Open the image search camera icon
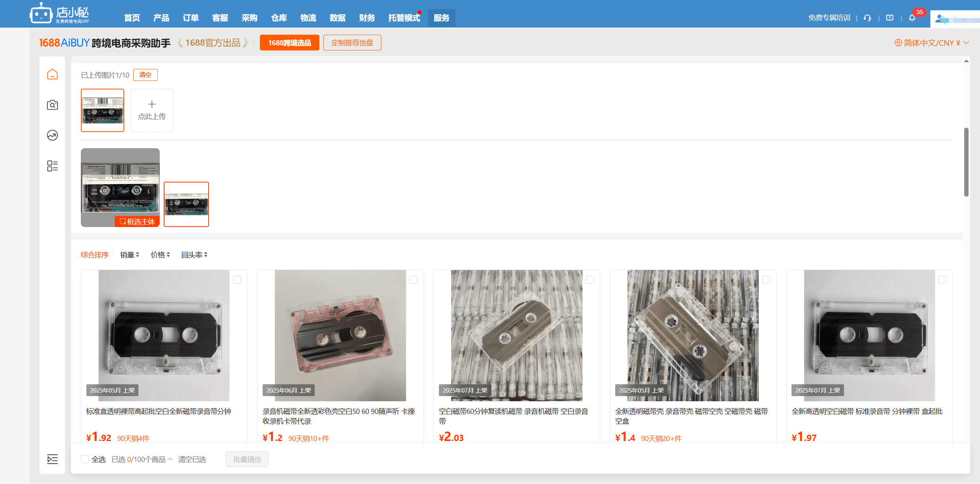The image size is (980, 484). 52,105
